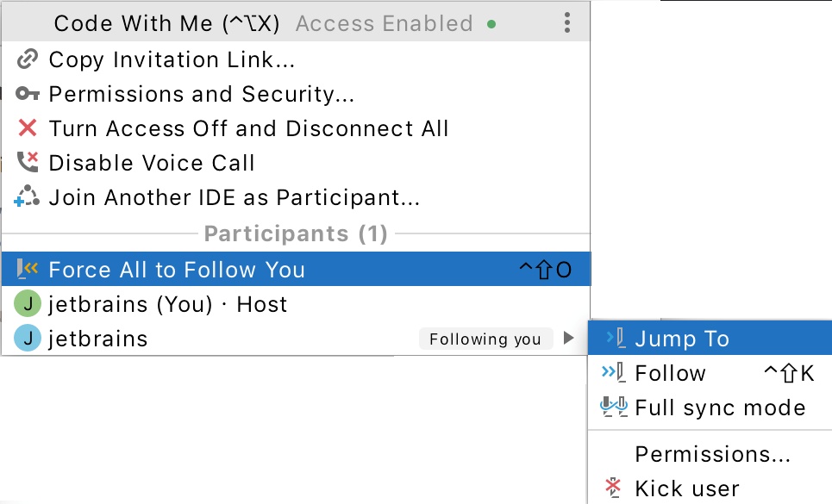Click the Join Another IDE puzzle icon
Image resolution: width=832 pixels, height=504 pixels.
point(28,196)
